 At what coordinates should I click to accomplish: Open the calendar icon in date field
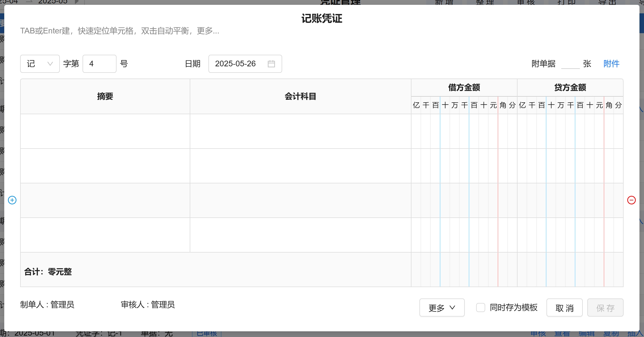[x=271, y=64]
